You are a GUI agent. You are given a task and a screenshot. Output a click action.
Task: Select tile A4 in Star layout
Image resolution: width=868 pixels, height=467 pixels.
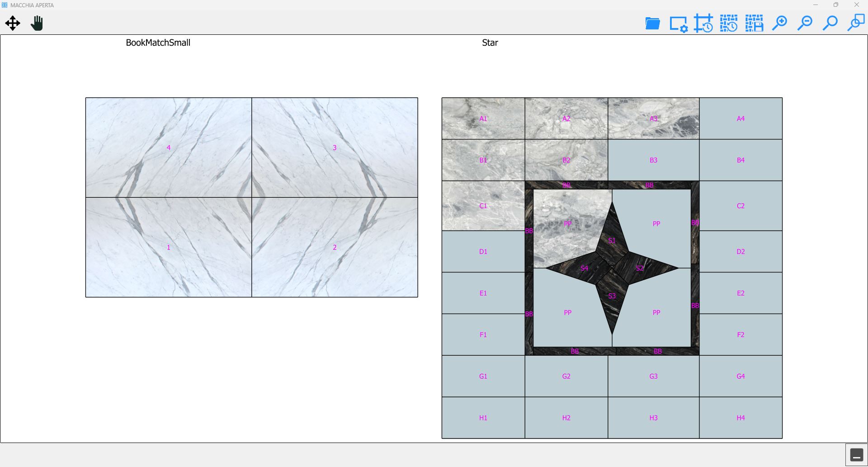pyautogui.click(x=741, y=119)
